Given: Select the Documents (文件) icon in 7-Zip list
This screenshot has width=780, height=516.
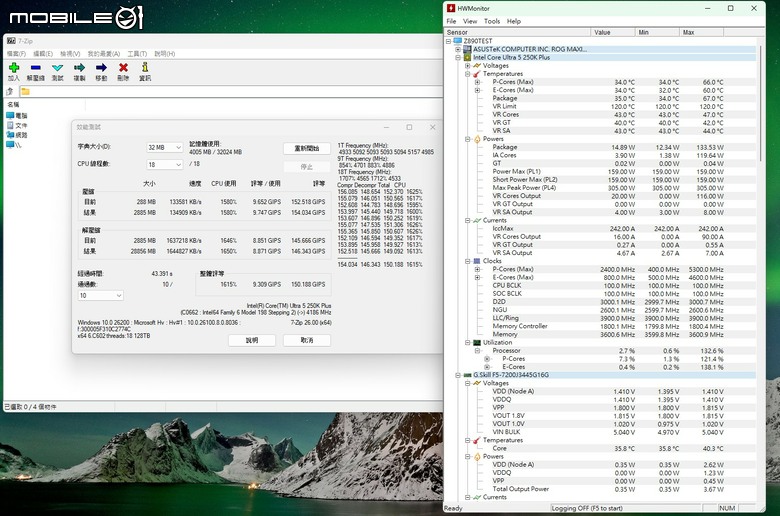Looking at the screenshot, I should pos(10,125).
